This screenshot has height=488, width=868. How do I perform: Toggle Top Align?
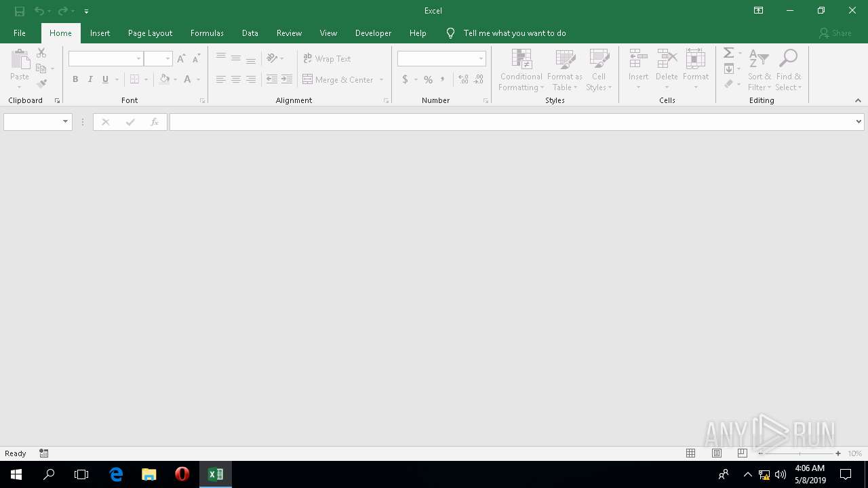tap(221, 58)
